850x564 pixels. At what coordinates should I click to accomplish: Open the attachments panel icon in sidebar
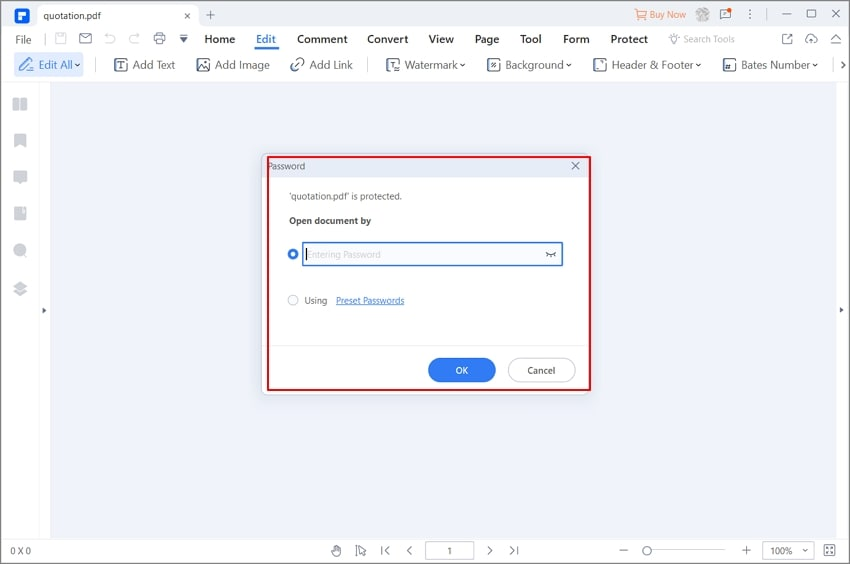point(20,213)
